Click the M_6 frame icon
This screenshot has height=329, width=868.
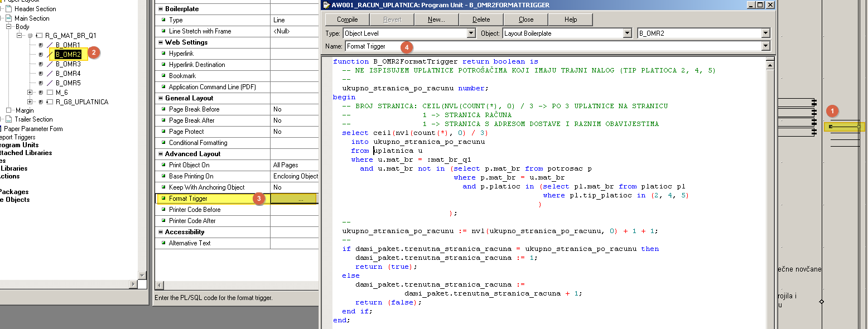(x=50, y=93)
